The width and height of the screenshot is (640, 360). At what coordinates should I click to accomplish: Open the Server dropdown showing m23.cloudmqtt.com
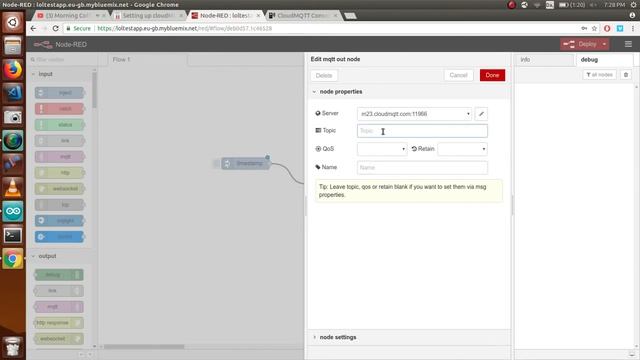click(x=414, y=114)
